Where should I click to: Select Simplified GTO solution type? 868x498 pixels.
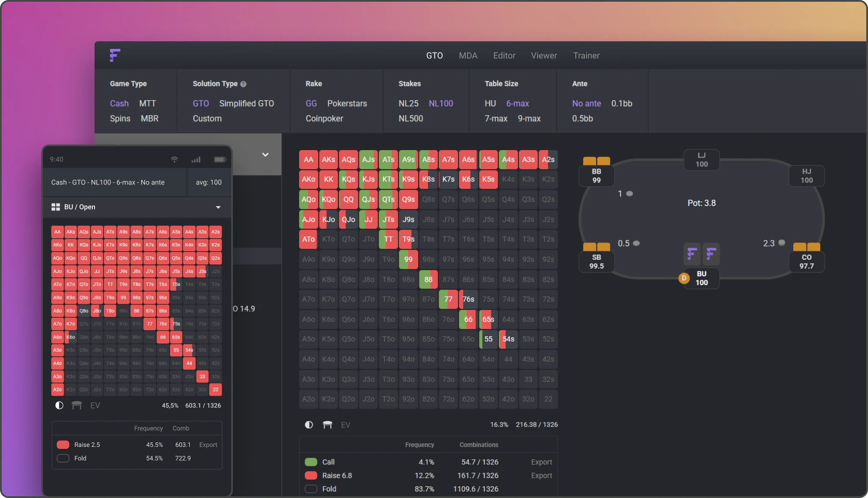(x=247, y=104)
